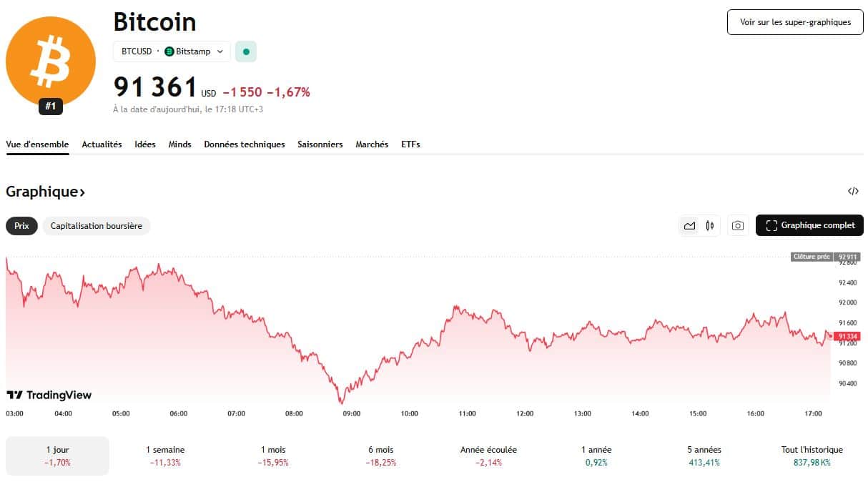Click the embed code icon
The height and width of the screenshot is (487, 868).
852,191
